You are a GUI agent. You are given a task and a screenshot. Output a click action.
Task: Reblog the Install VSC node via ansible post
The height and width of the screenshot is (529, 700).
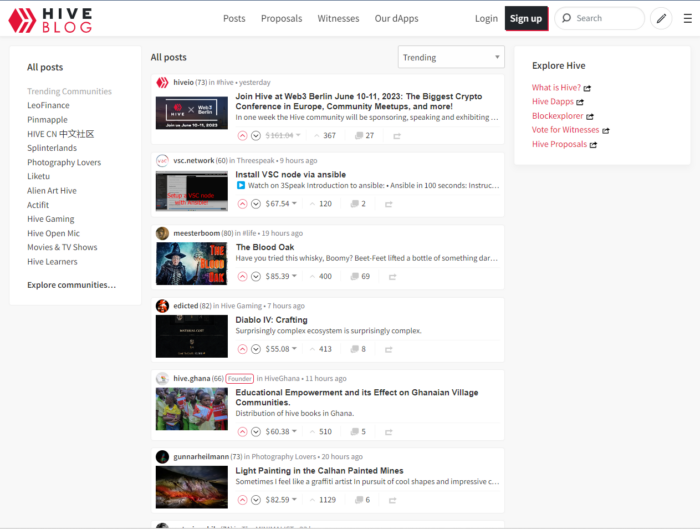click(388, 204)
